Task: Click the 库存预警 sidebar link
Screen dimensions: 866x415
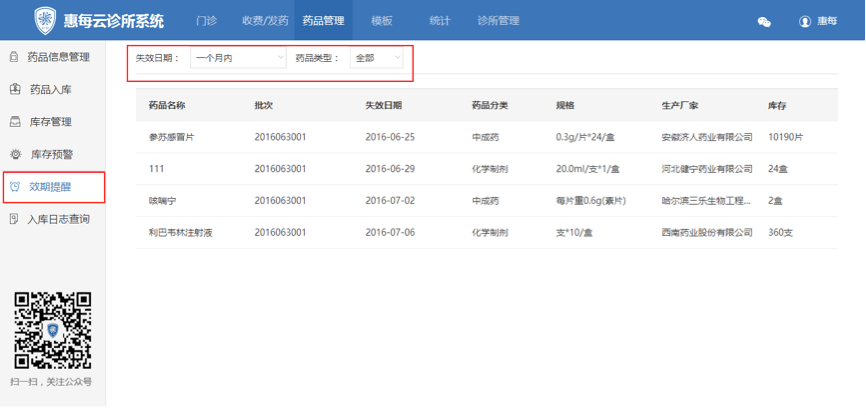Action: pos(51,154)
